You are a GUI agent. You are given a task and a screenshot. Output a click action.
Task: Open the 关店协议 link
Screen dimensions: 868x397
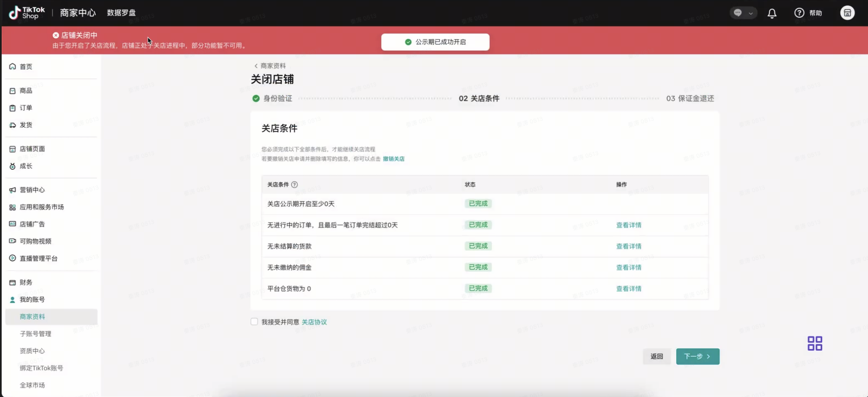point(314,322)
